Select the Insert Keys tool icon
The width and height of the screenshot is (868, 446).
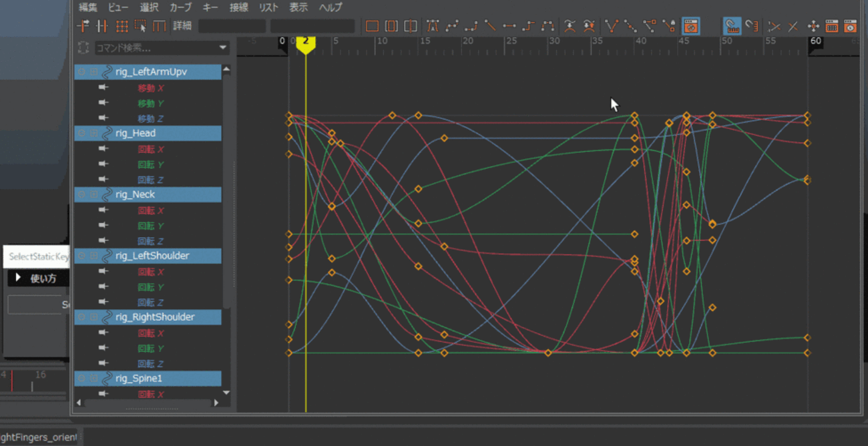pyautogui.click(x=102, y=26)
